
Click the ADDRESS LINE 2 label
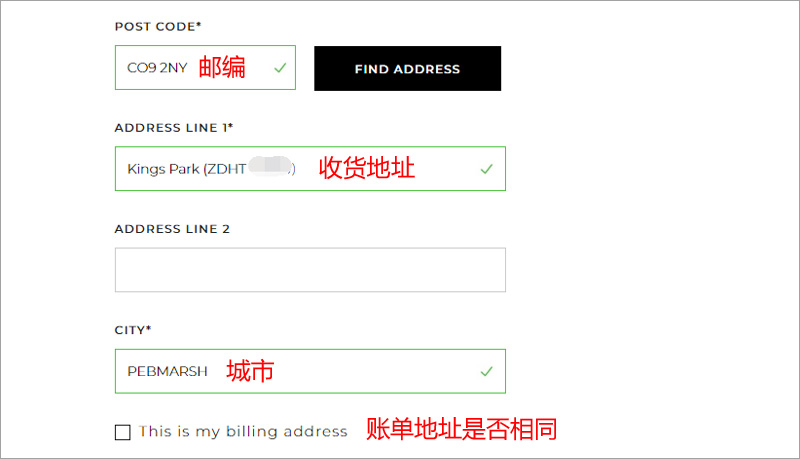coord(172,229)
